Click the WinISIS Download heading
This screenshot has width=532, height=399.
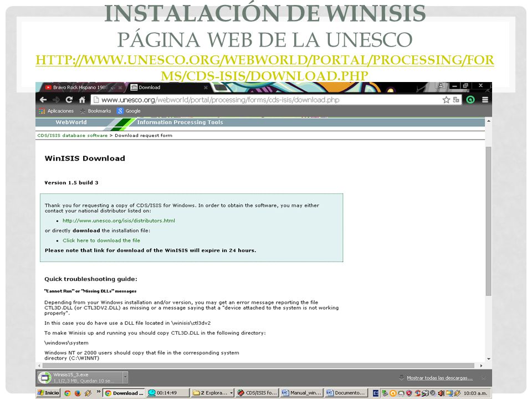pos(85,158)
